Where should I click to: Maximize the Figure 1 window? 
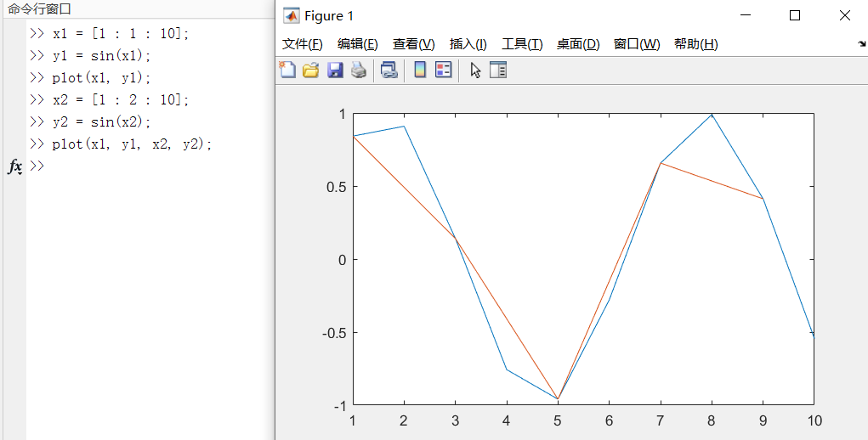pos(795,15)
